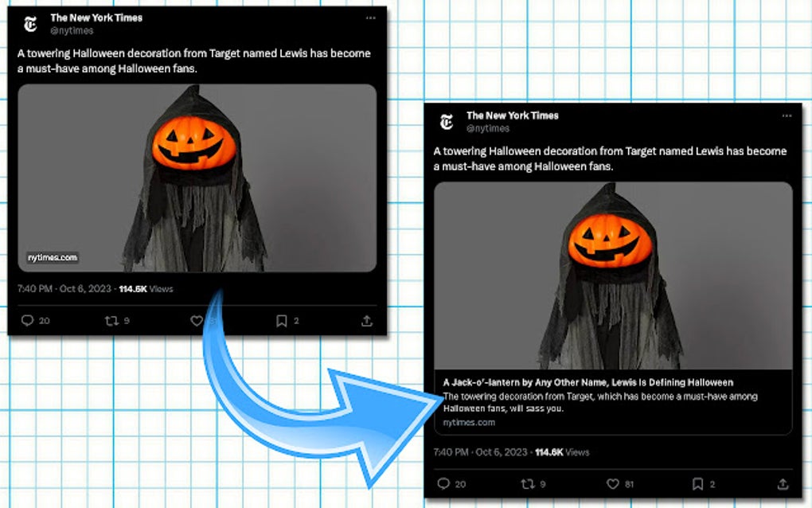The width and height of the screenshot is (812, 508).
Task: Toggle the bookmark on the right tweet
Action: [x=697, y=483]
